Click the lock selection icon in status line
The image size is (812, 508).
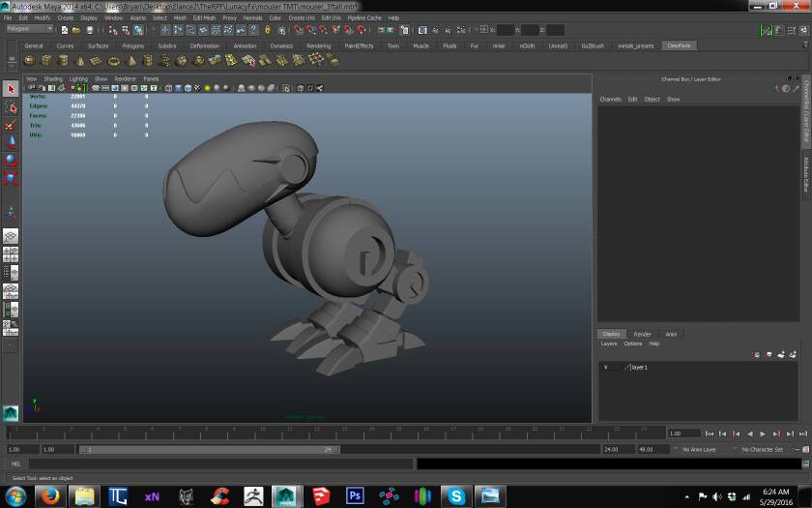(x=267, y=30)
